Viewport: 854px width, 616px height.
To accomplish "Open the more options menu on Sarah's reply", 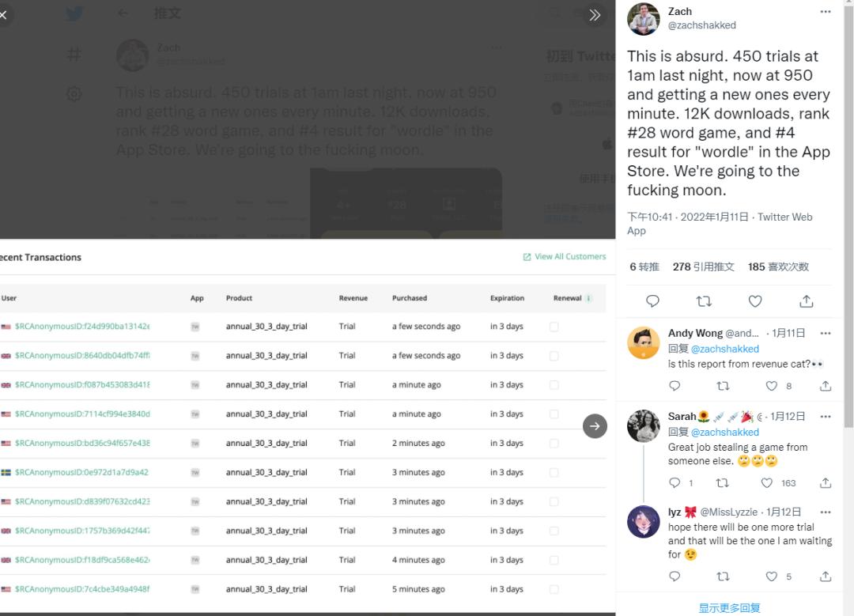I will (825, 417).
